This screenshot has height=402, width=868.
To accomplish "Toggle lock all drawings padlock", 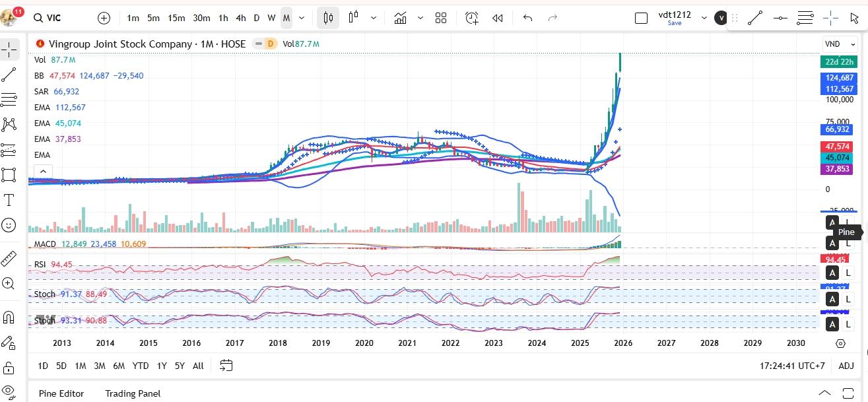I will (9, 368).
